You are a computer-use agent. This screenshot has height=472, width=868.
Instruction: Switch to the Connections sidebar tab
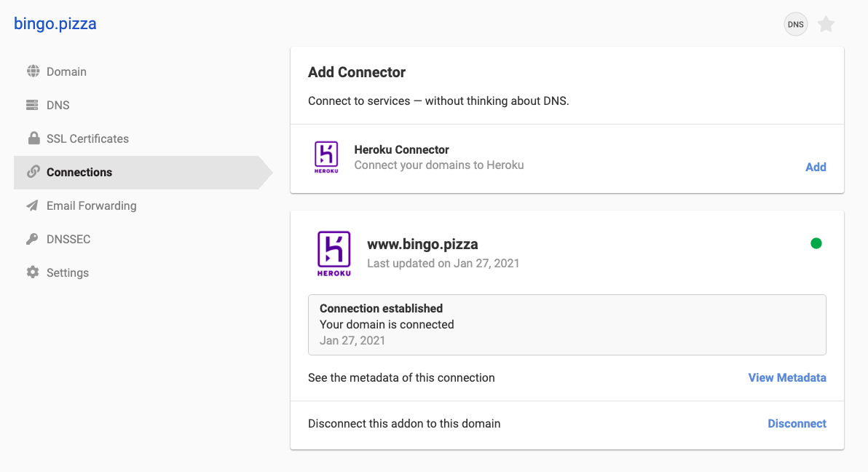79,172
